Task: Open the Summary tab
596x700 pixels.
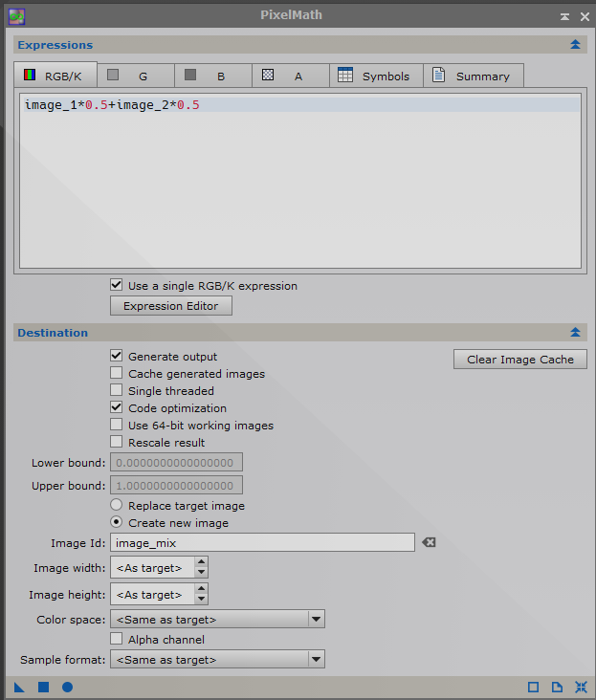Action: click(x=474, y=76)
